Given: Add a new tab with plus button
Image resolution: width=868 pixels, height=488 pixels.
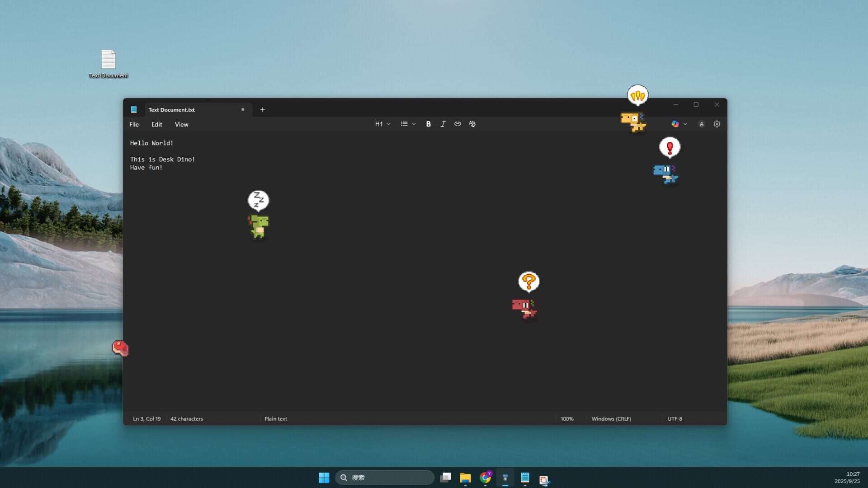Looking at the screenshot, I should click(x=262, y=109).
